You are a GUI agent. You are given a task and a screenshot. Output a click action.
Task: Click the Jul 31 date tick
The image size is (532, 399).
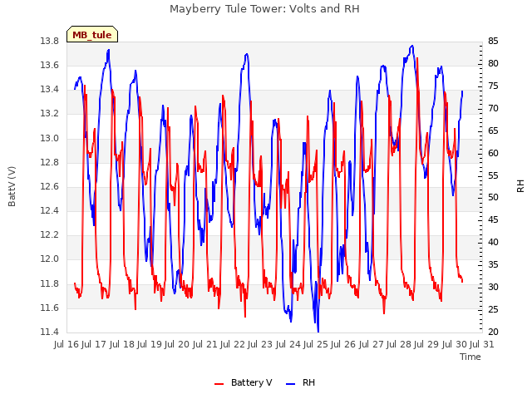pyautogui.click(x=482, y=344)
